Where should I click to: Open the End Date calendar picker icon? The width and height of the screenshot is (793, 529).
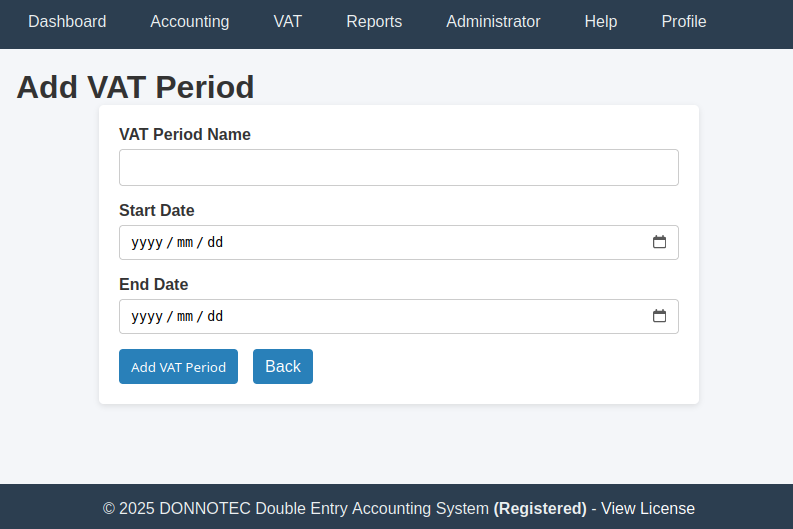pos(659,316)
